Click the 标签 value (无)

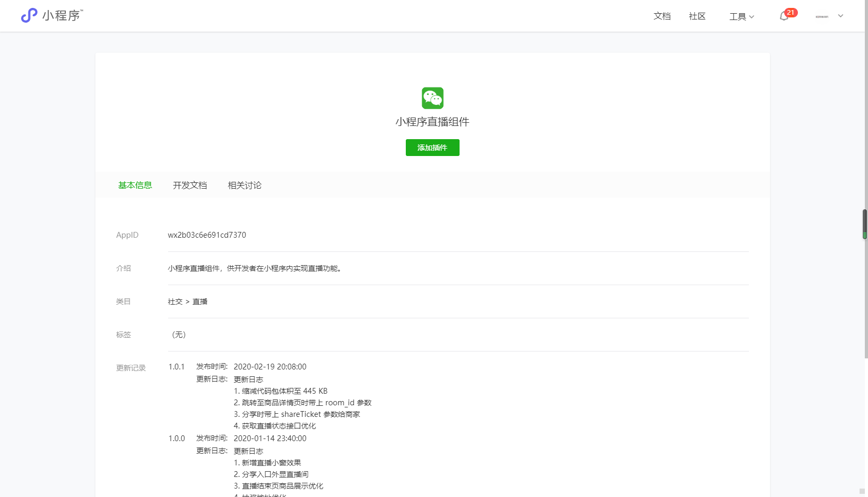(x=179, y=335)
